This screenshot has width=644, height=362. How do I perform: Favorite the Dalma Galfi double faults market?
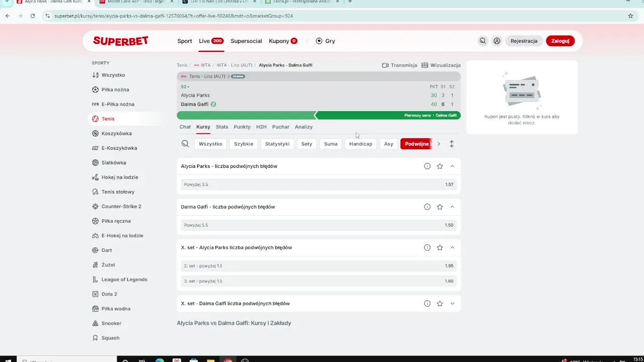point(440,207)
